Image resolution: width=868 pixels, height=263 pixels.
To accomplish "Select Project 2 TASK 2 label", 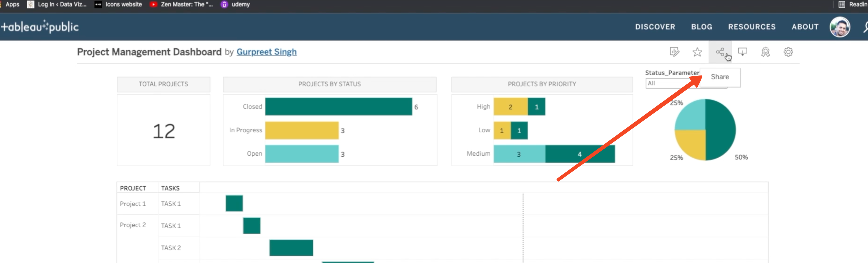I will click(x=171, y=248).
